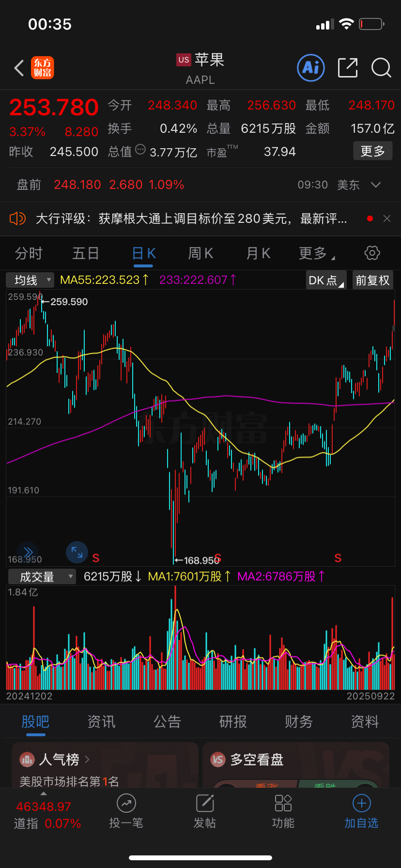Image resolution: width=401 pixels, height=868 pixels.
Task: Tap the double-arrow scroll chart icon
Action: [28, 552]
